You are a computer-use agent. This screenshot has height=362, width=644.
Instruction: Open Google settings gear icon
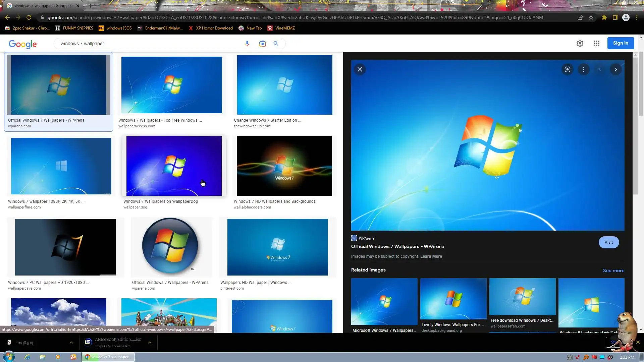580,43
